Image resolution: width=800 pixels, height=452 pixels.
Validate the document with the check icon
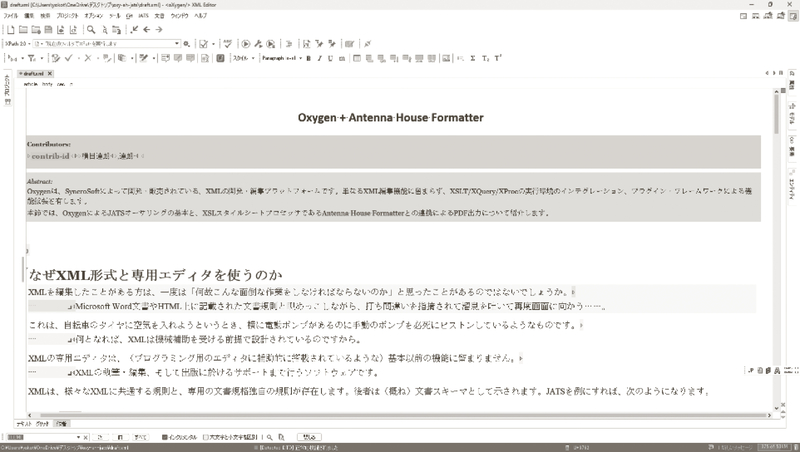(204, 44)
